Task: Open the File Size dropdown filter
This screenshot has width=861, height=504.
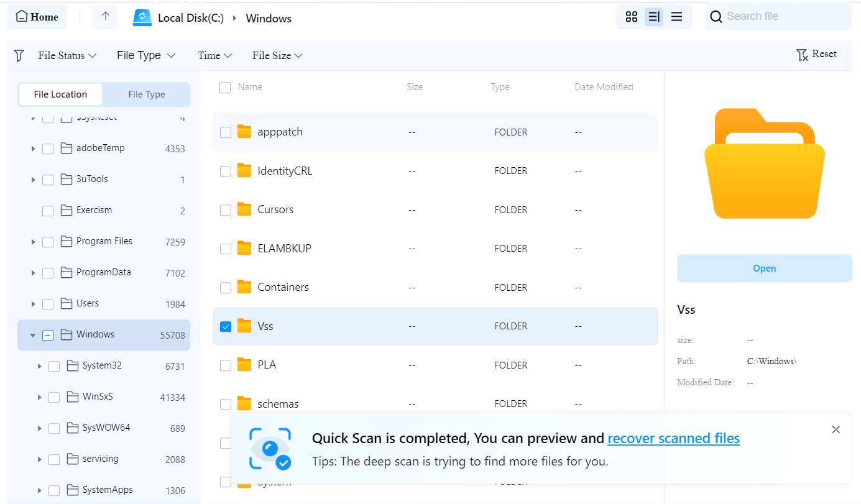Action: coord(277,55)
